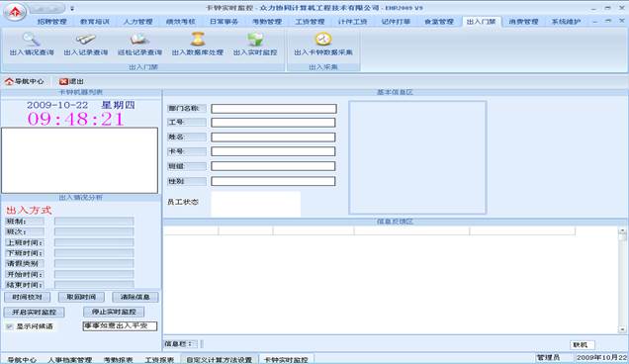
Task: Click 时间校对 button
Action: point(28,297)
